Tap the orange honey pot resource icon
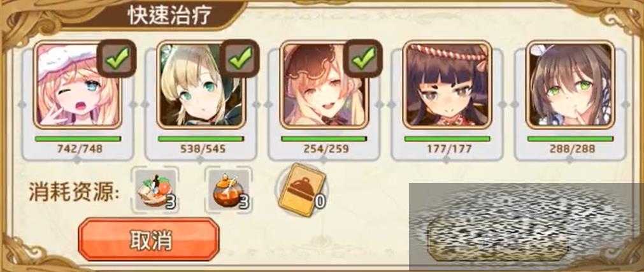The image size is (644, 272). (x=229, y=190)
